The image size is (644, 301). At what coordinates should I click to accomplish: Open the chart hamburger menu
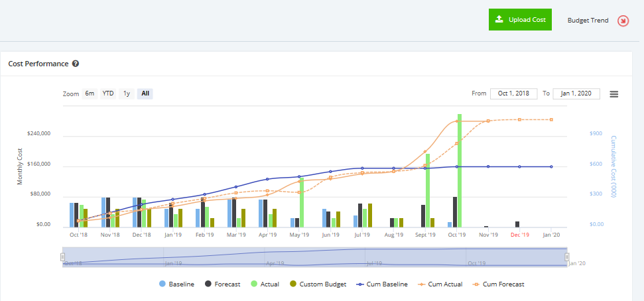pos(613,94)
